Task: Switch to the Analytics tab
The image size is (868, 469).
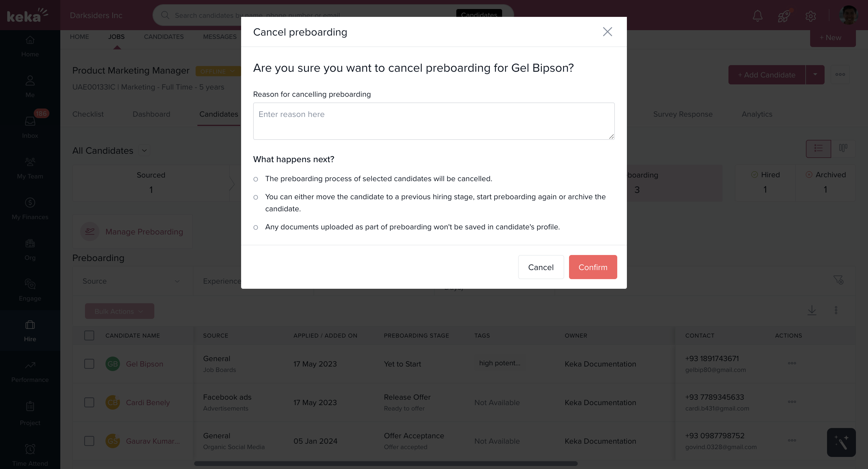Action: 757,114
